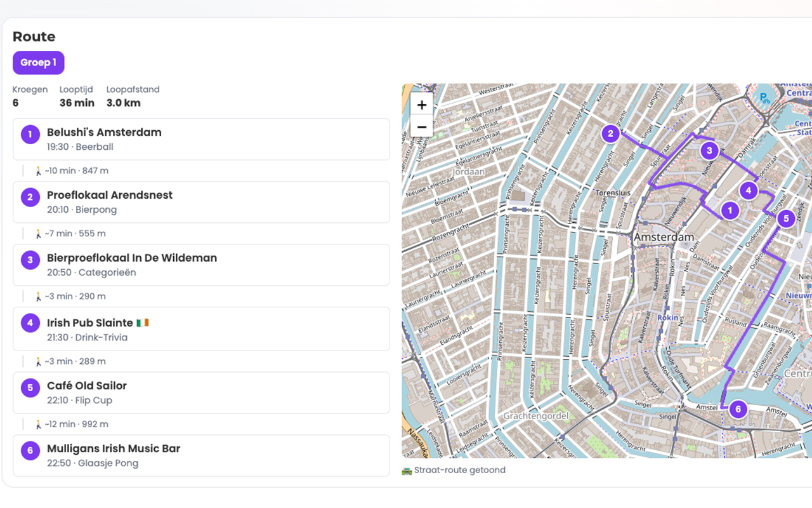This screenshot has width=812, height=508.
Task: Select the Groep 1 tab
Action: (x=39, y=63)
